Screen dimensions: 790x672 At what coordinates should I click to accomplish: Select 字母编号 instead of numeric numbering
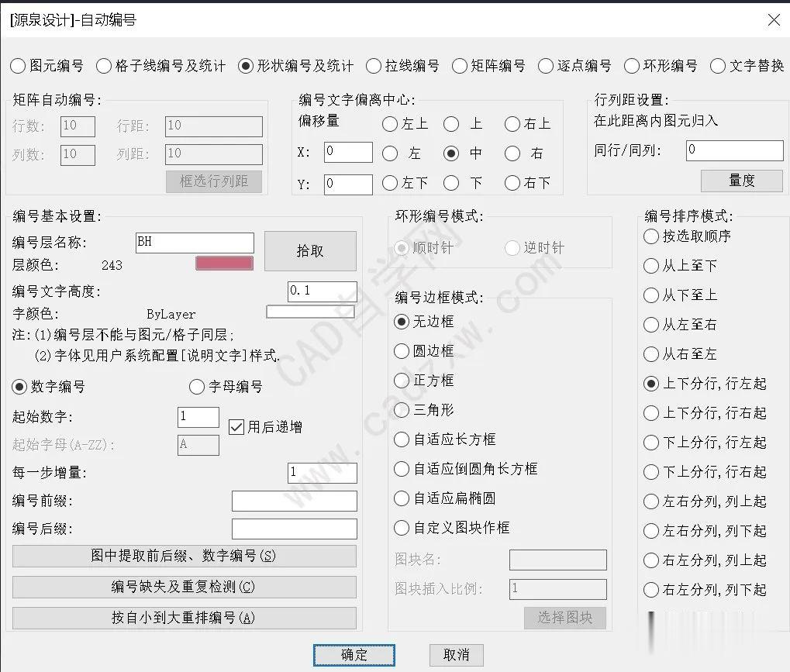197,387
